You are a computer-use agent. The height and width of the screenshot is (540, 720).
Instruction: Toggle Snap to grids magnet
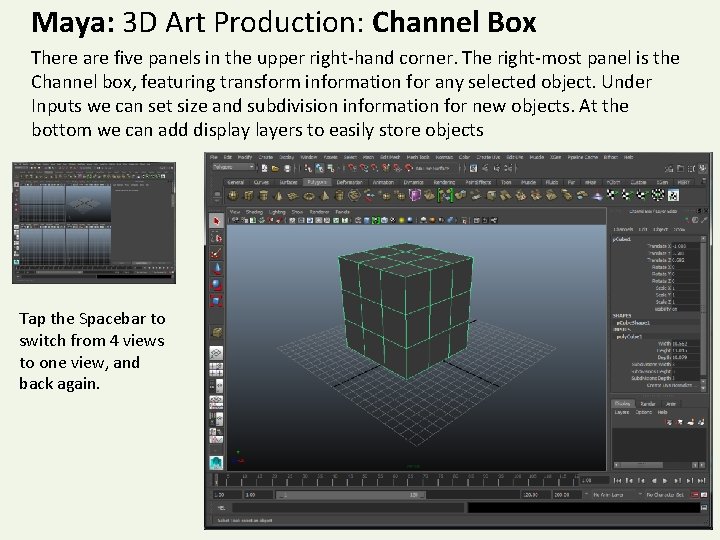[352, 169]
